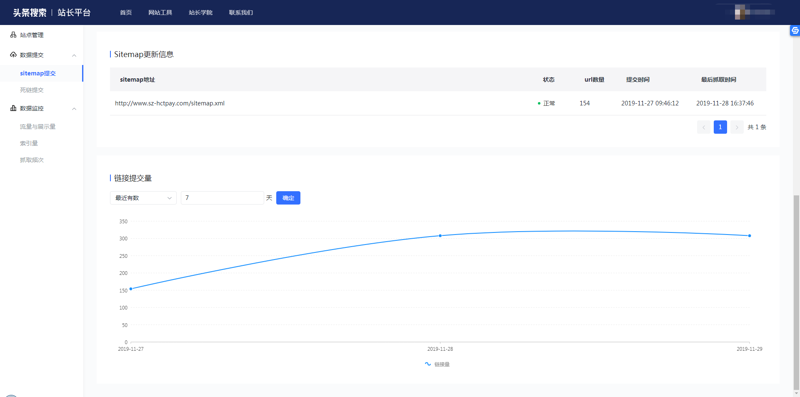Screen dimensions: 800x397
Task: Click the 头条搜索 logo
Action: 30,12
